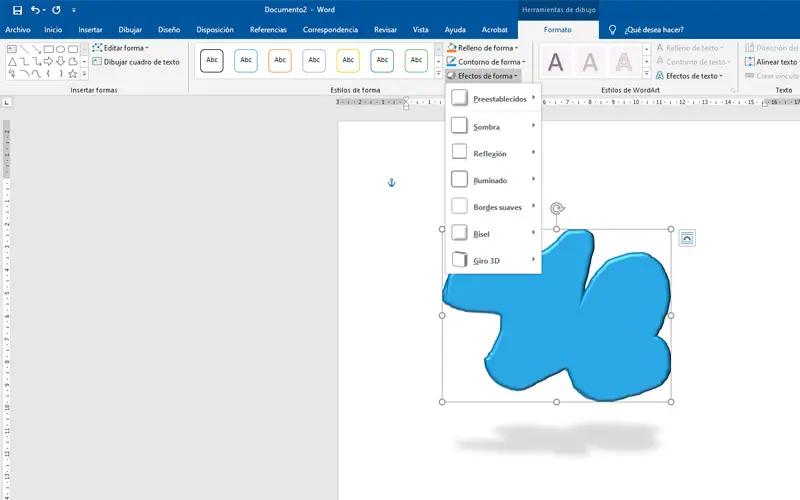Open Alinear texto dropdown

[x=772, y=62]
